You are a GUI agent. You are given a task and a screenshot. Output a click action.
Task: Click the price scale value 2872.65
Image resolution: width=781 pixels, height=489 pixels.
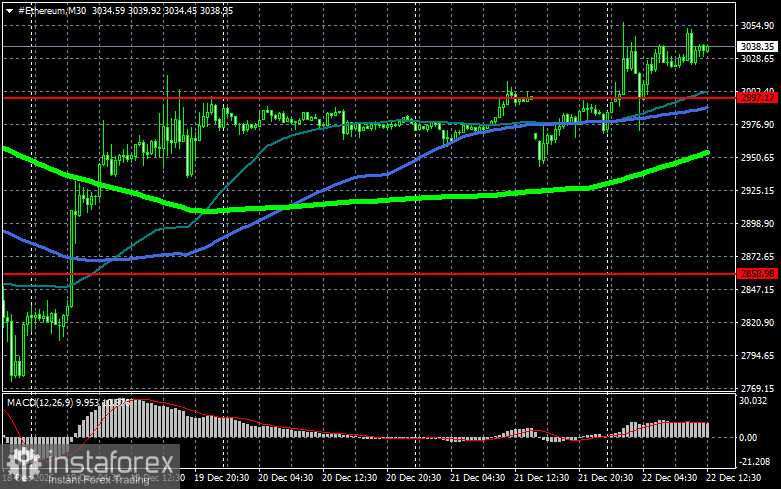[757, 256]
